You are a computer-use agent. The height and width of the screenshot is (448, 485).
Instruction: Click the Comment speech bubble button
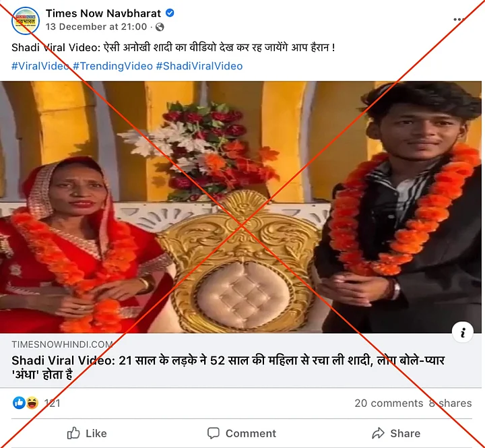click(x=242, y=433)
